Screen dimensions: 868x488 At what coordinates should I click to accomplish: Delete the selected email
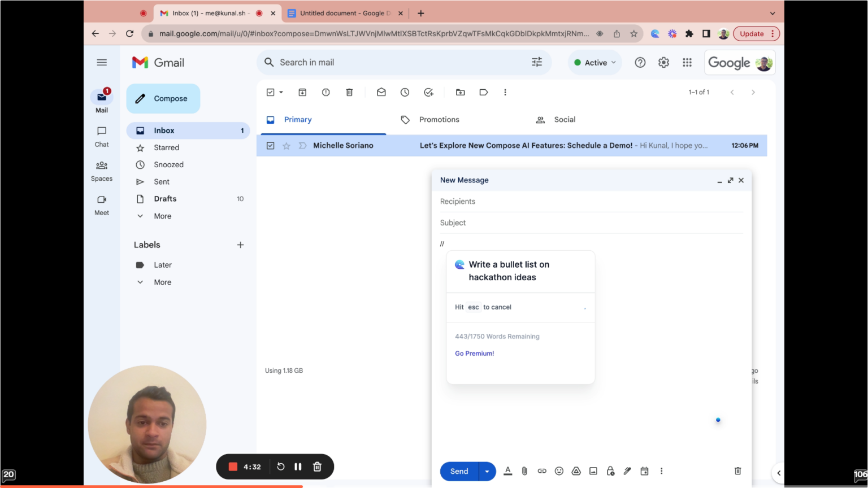[x=349, y=91]
